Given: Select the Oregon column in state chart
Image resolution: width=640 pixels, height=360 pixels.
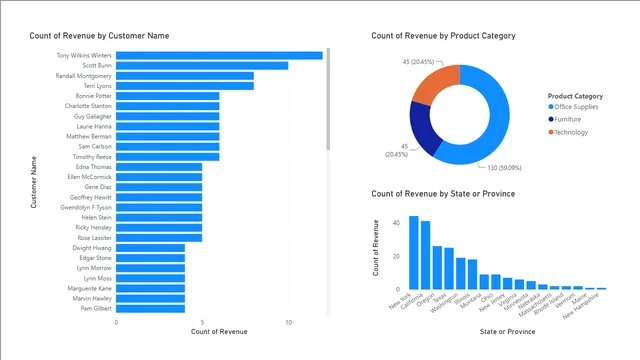Looking at the screenshot, I should tap(438, 268).
